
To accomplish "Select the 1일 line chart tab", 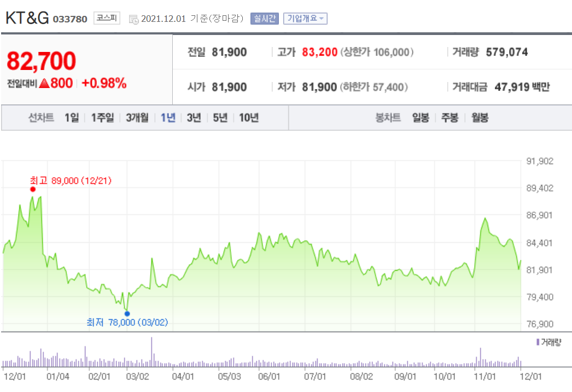I will (x=72, y=118).
